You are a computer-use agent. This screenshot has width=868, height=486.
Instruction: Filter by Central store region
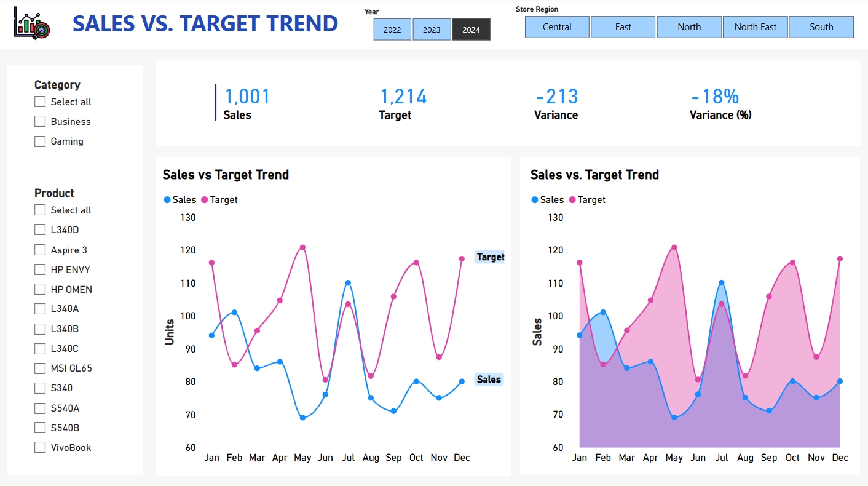(x=557, y=27)
